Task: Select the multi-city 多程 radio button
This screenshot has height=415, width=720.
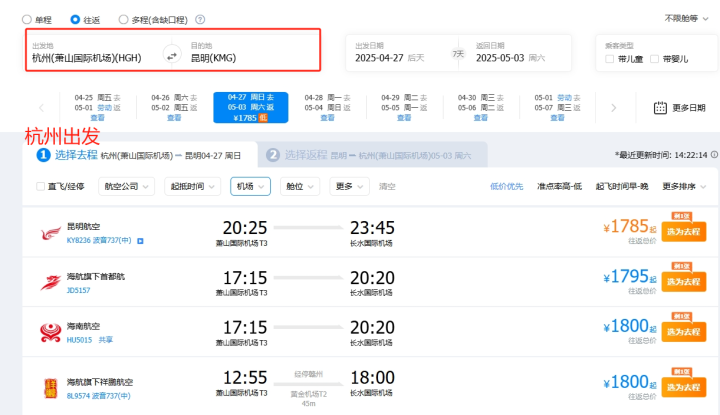Action: 123,19
